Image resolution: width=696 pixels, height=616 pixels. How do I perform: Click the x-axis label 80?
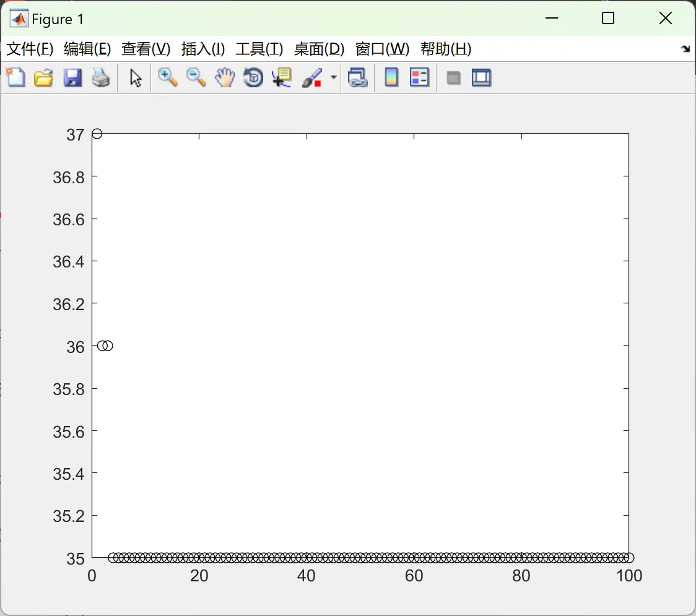tap(521, 576)
